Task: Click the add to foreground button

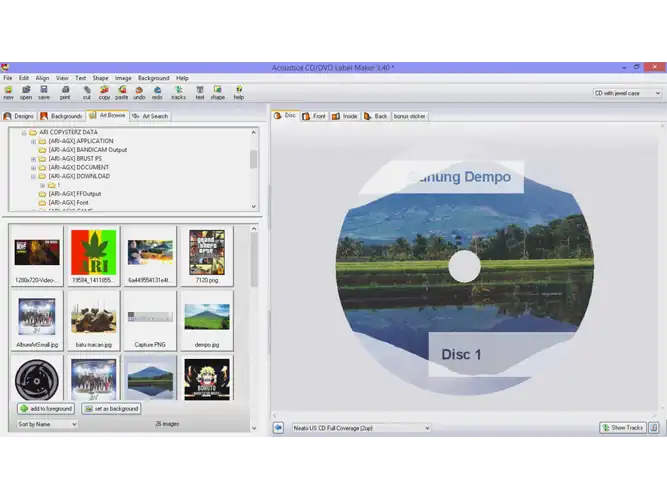Action: click(46, 409)
